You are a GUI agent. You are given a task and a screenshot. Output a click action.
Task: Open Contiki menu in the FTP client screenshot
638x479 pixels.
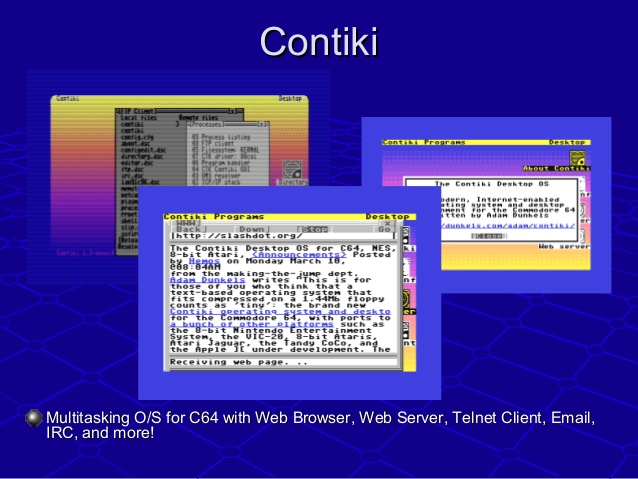pyautogui.click(x=68, y=98)
